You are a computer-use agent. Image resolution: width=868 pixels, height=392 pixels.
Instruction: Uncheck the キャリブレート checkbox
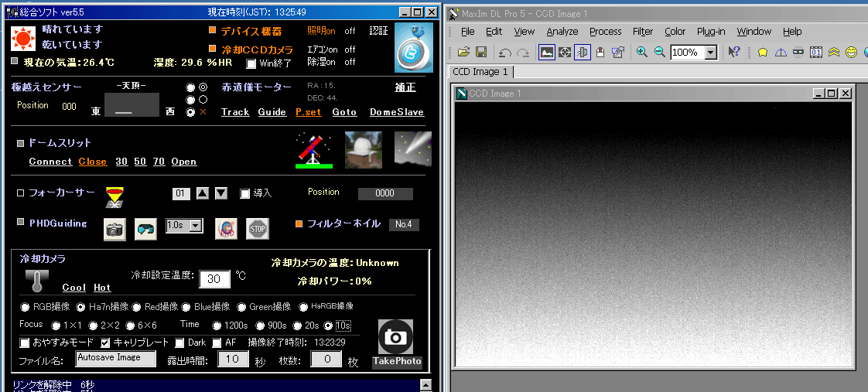105,343
